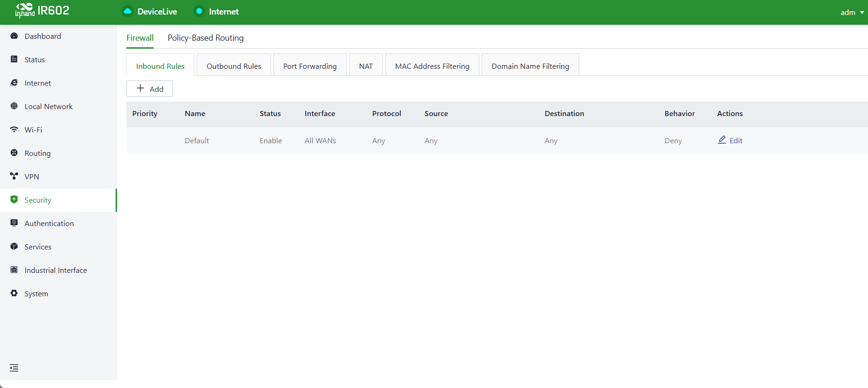Edit the Default inbound rule
This screenshot has width=868, height=388.
(x=730, y=140)
